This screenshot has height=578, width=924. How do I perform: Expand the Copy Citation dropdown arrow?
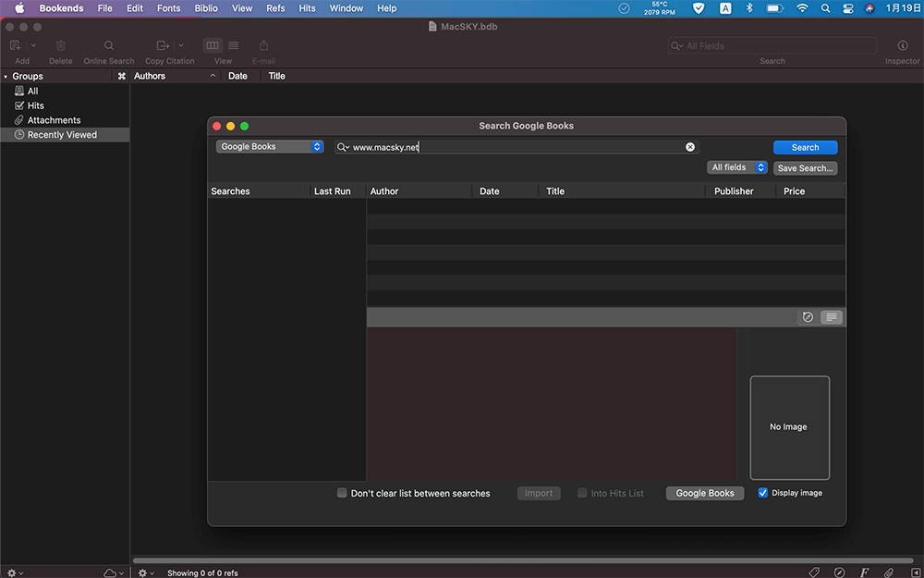(x=181, y=45)
